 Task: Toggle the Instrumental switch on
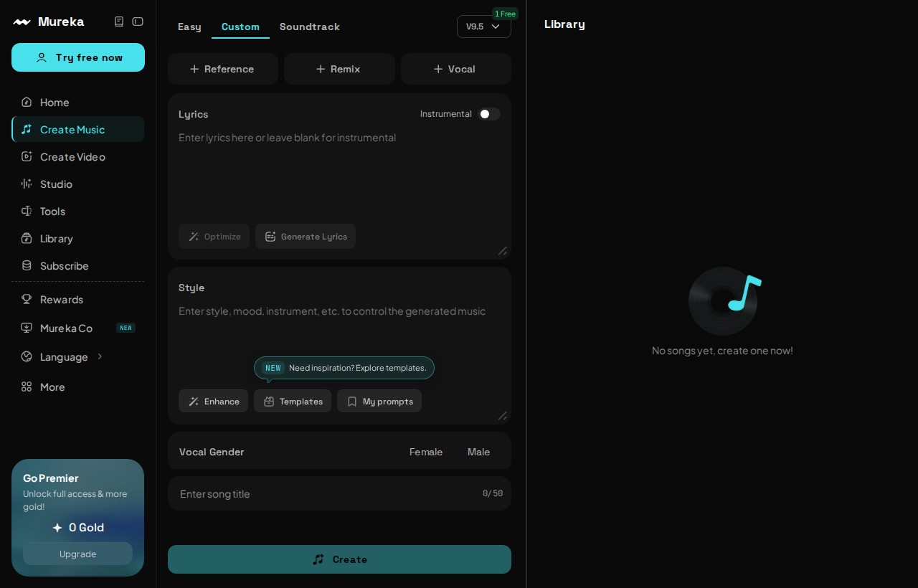pos(489,114)
